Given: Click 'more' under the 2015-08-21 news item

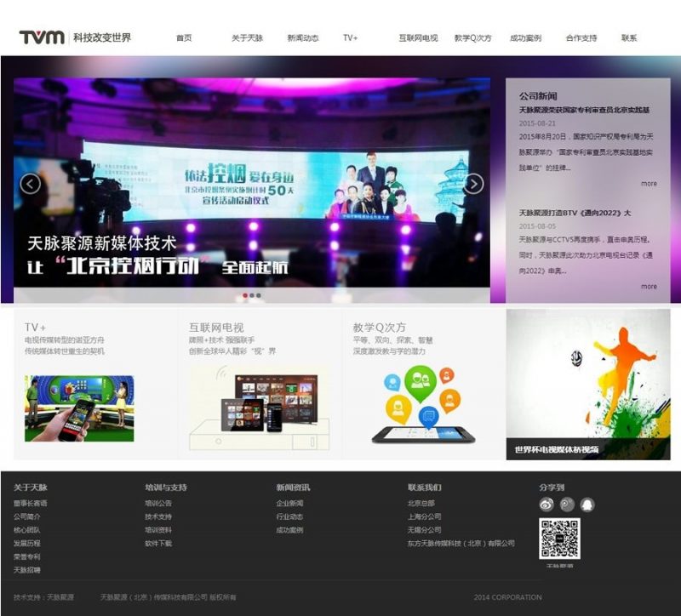Looking at the screenshot, I should pyautogui.click(x=649, y=184).
